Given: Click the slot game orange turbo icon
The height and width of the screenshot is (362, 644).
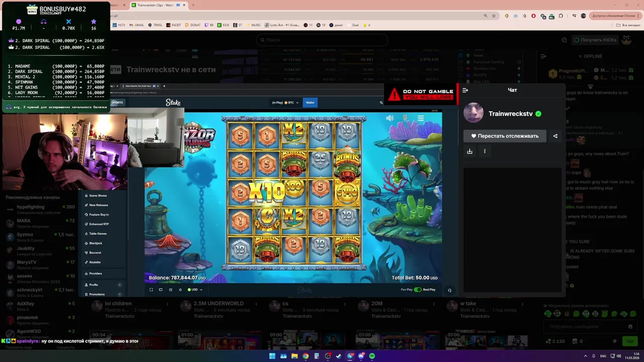Looking at the screenshot, I should tap(405, 118).
